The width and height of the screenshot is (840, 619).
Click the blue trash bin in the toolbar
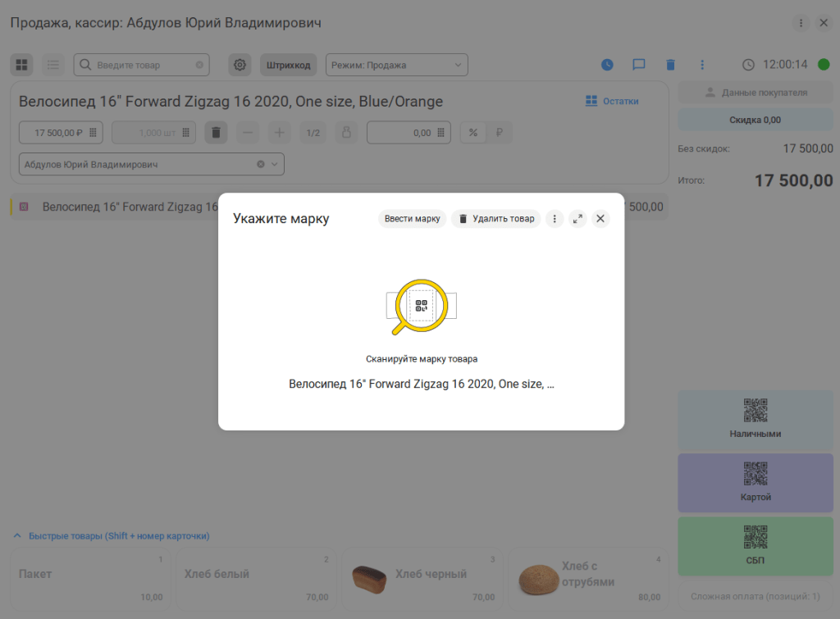pos(670,65)
